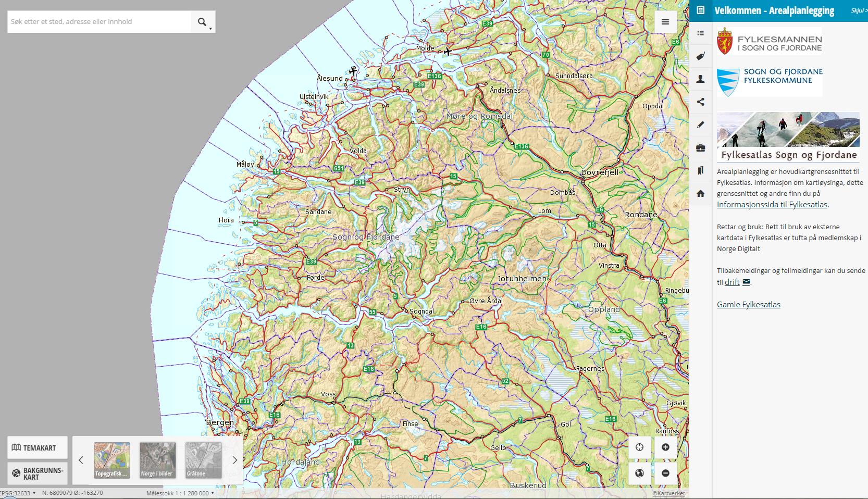Screen dimensions: 868x499
Task: Click the Åndalsnes label on the map
Action: point(505,90)
